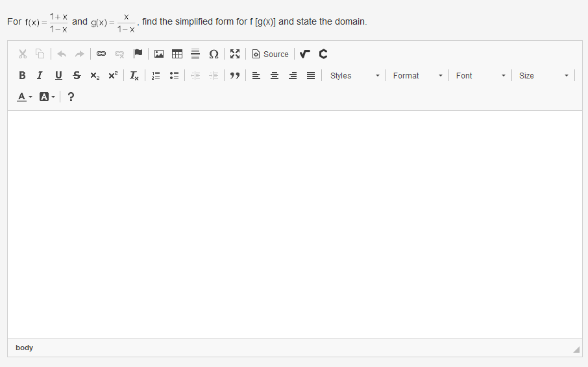Open the background color picker

[47, 97]
